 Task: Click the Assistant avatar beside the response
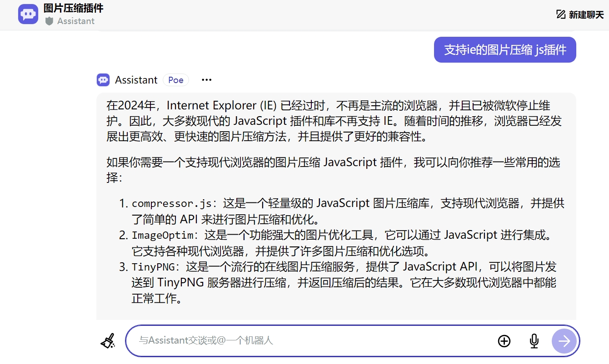103,80
